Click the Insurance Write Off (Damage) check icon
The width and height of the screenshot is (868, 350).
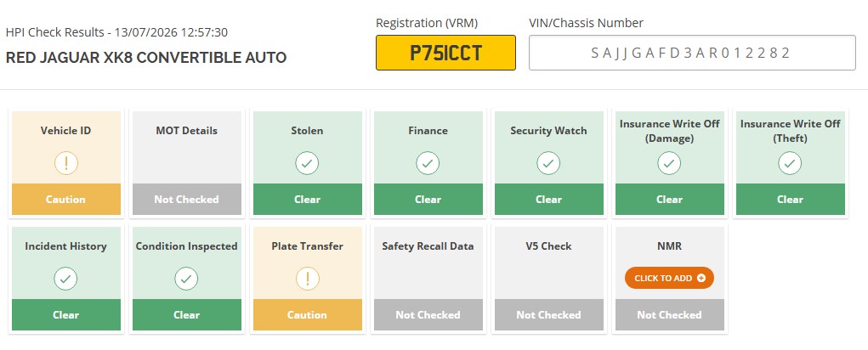coord(669,163)
